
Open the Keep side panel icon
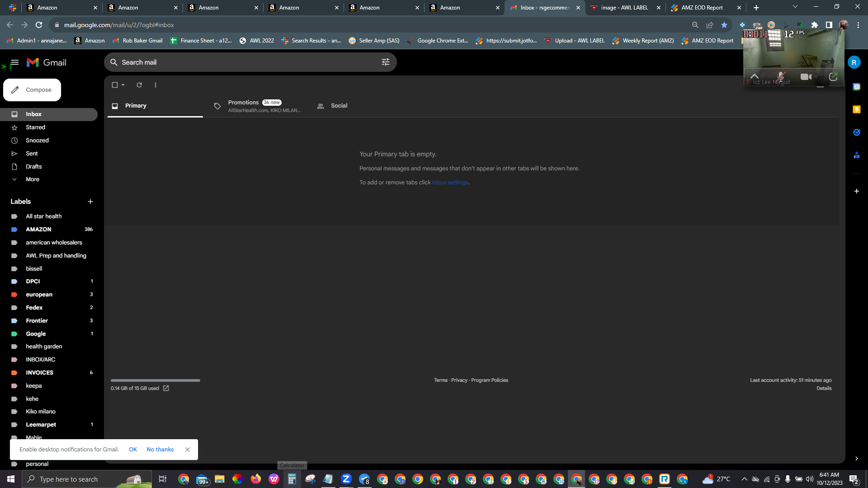click(856, 109)
